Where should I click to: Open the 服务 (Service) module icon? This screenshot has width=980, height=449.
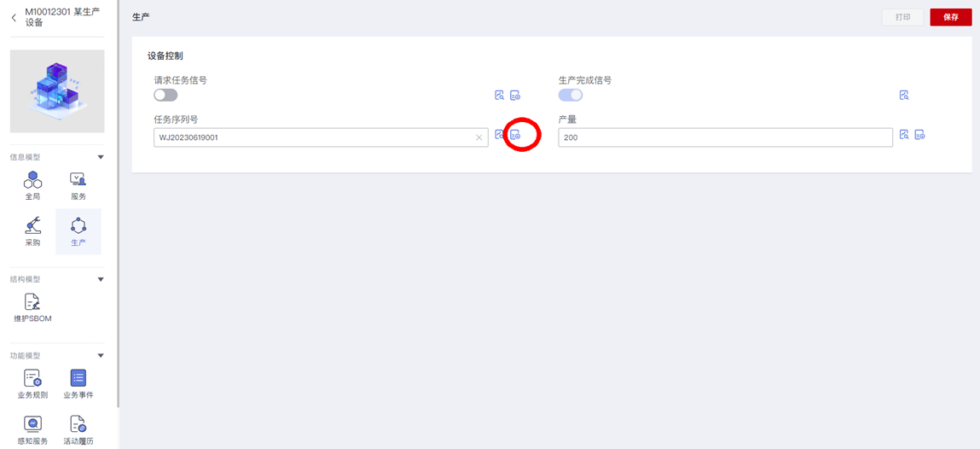click(x=78, y=179)
